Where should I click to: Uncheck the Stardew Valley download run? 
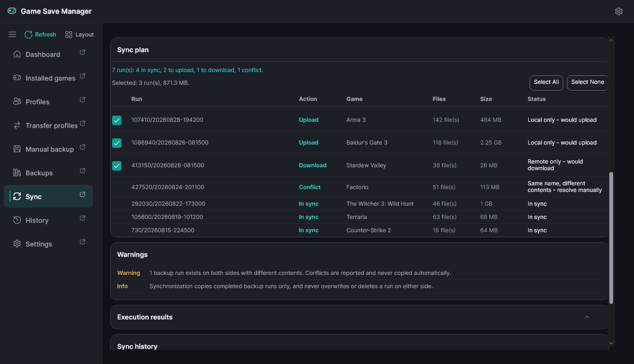[117, 166]
